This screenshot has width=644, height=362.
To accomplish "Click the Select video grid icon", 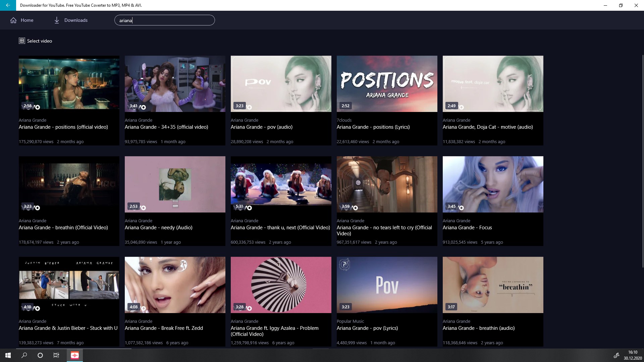I will click(x=22, y=41).
